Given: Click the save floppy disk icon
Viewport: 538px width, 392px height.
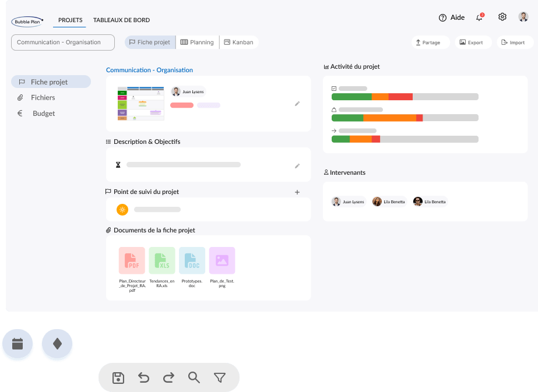Looking at the screenshot, I should point(118,377).
